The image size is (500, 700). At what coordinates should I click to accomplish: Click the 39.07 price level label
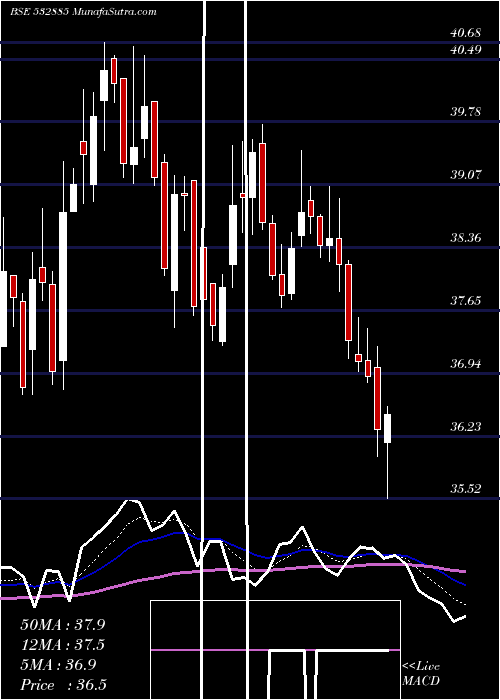[x=466, y=175]
